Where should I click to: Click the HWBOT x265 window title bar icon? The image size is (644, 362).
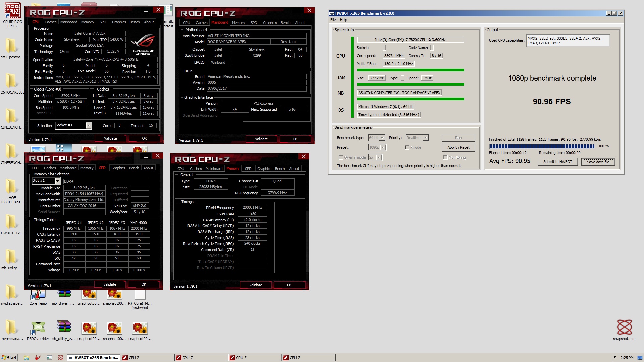click(332, 13)
